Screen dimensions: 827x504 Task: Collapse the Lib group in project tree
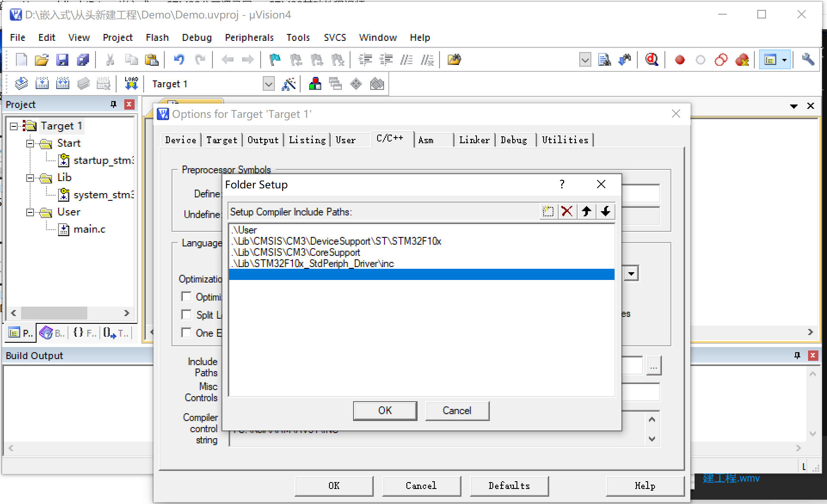click(x=30, y=178)
